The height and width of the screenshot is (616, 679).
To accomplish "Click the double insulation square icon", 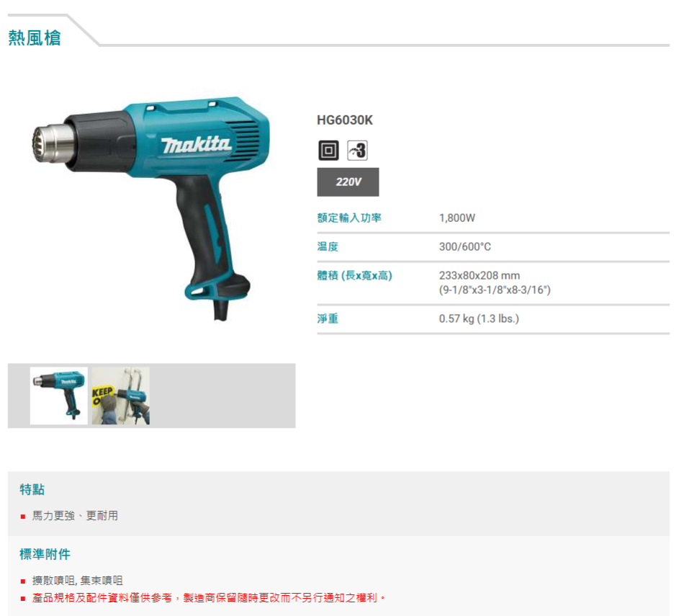I will click(x=328, y=151).
